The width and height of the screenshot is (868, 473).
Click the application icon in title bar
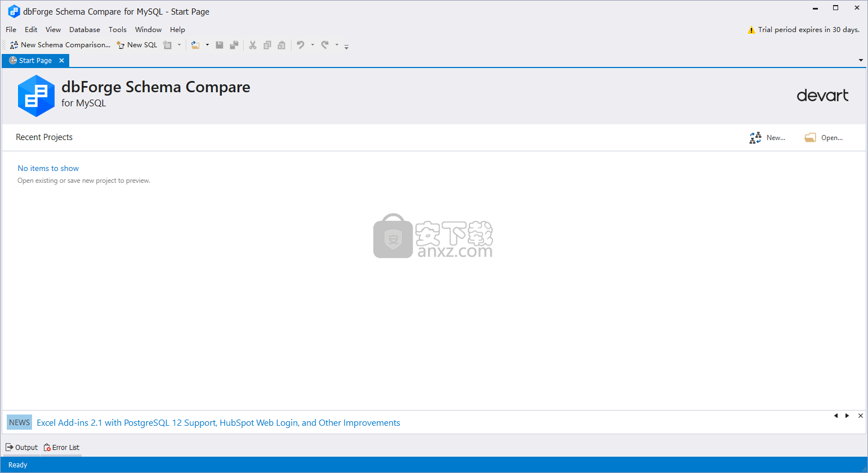[x=14, y=11]
